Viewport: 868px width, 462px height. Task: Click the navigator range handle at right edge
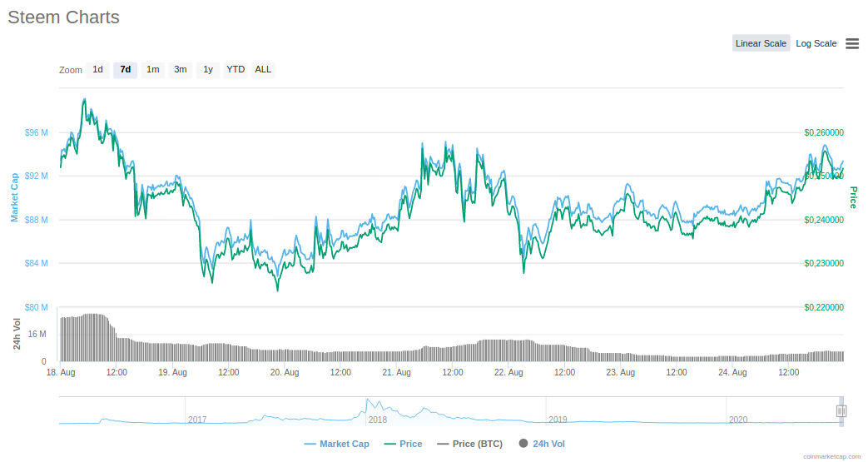tap(841, 410)
